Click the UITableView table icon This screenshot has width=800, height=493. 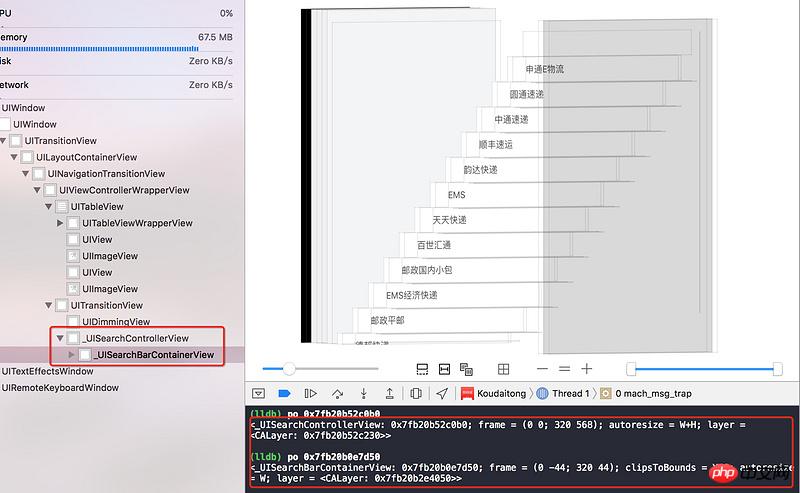coord(62,207)
